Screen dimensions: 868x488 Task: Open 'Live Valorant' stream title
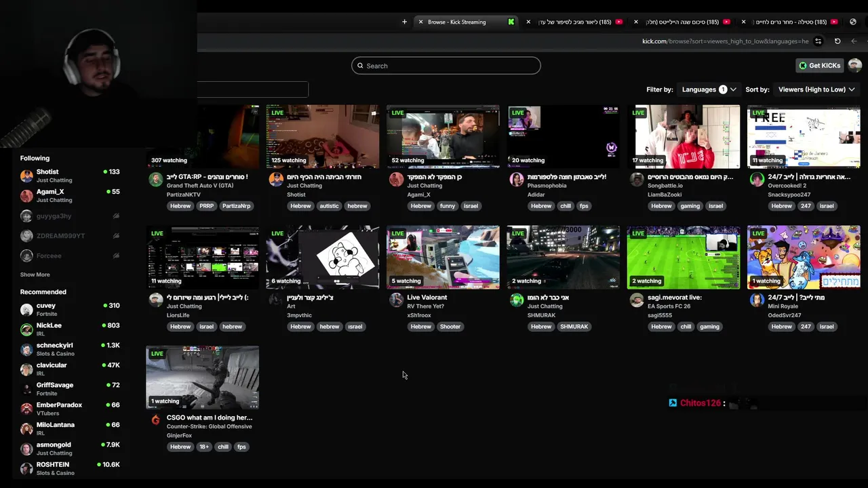coord(427,298)
